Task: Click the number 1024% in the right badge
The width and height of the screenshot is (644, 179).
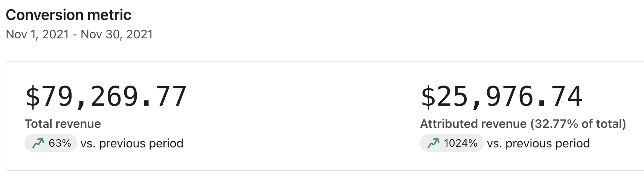Action: 461,143
